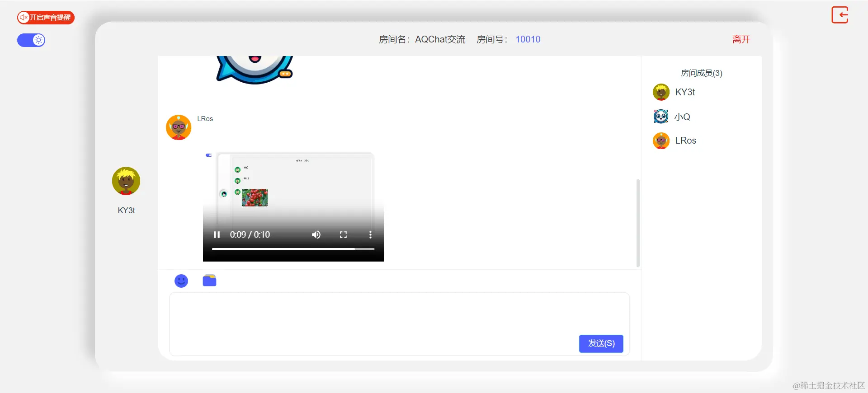
Task: Click the video time display 0:09 / 0:10
Action: click(x=250, y=235)
